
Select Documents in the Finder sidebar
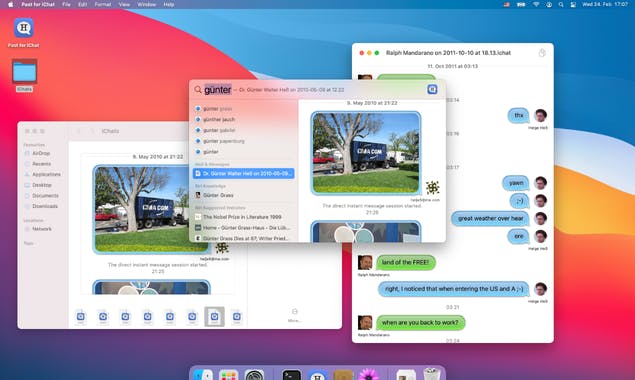(x=45, y=196)
